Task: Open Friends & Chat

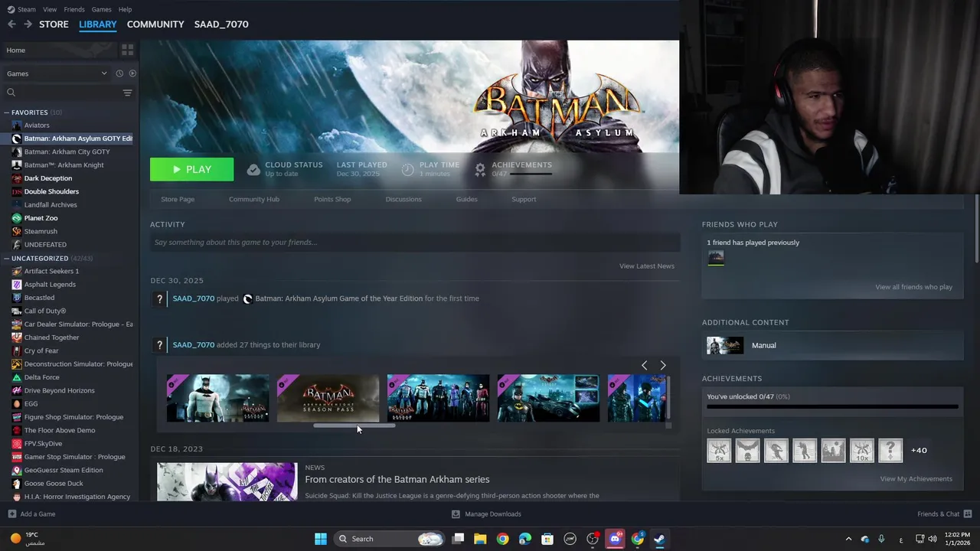Action: (x=944, y=514)
